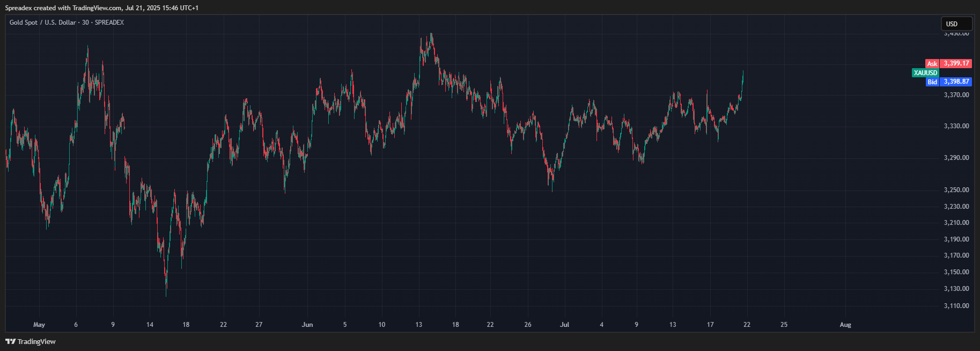Click the 3,290.00 price axis label

(956, 158)
